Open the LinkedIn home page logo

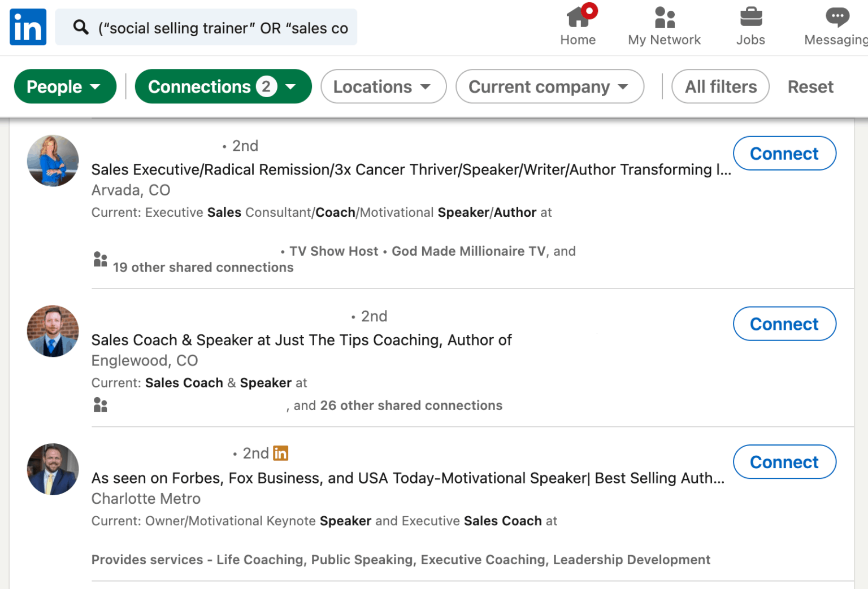27,27
